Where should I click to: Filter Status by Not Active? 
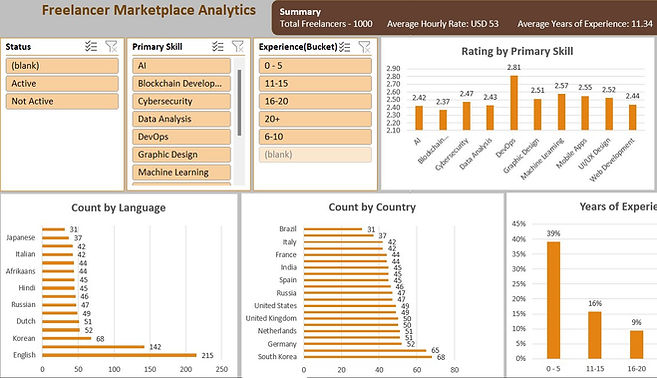pos(62,101)
